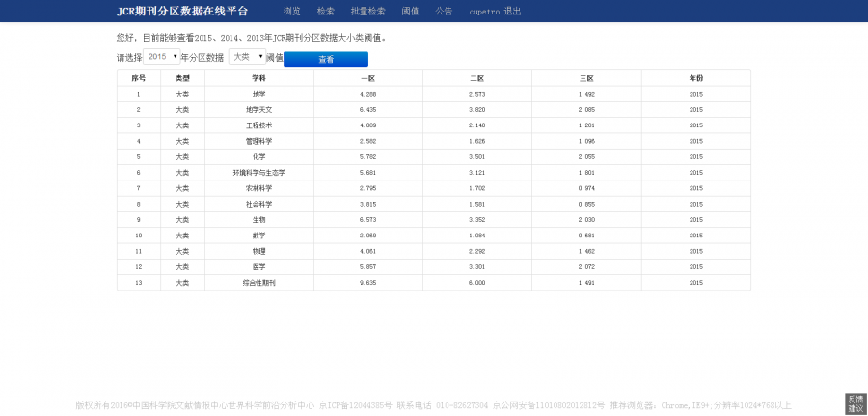Select the 化学 subject cell
Image resolution: width=868 pixels, height=416 pixels.
(259, 156)
